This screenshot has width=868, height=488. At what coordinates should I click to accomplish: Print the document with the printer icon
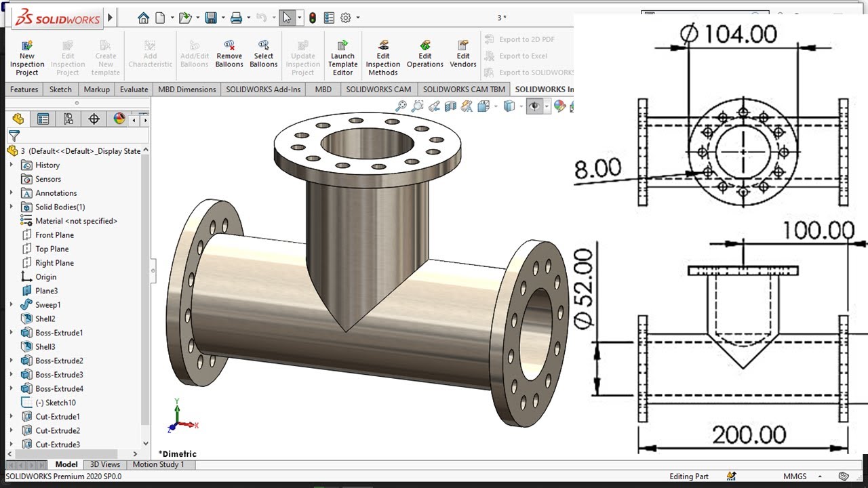click(x=236, y=18)
